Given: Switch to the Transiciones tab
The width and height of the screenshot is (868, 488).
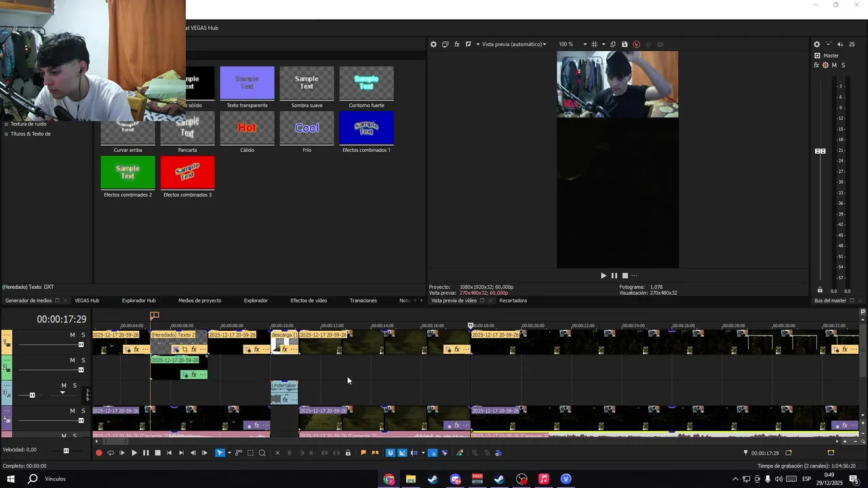Looking at the screenshot, I should (363, 300).
